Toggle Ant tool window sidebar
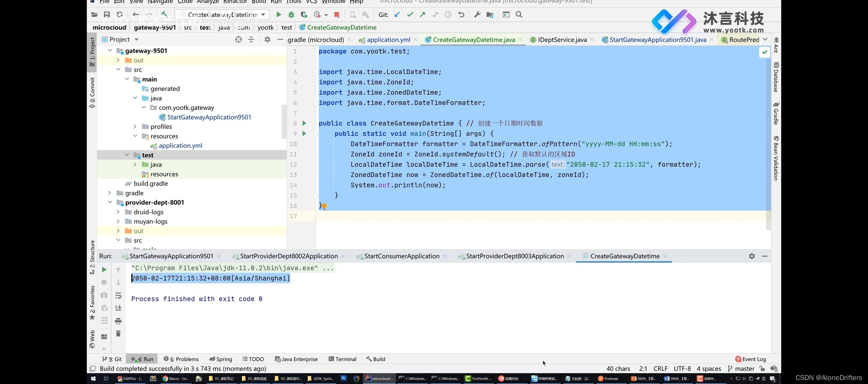The height and width of the screenshot is (384, 868). (x=776, y=45)
